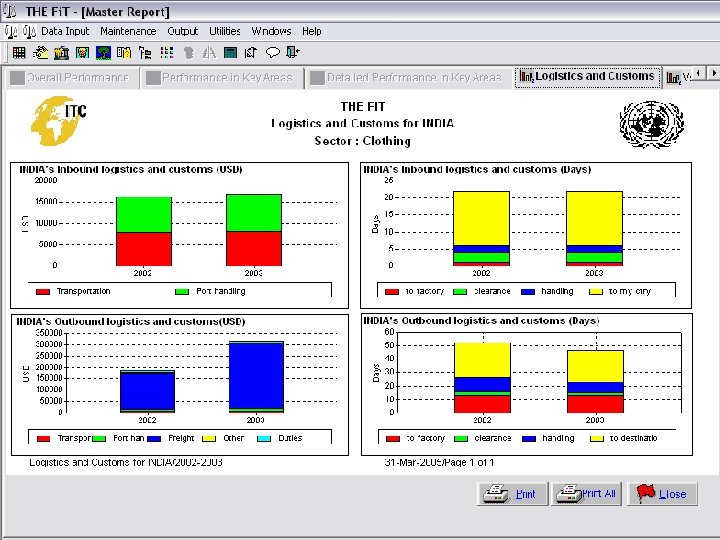Click the Close button with red flag
Image resolution: width=720 pixels, height=540 pixels.
click(x=663, y=494)
